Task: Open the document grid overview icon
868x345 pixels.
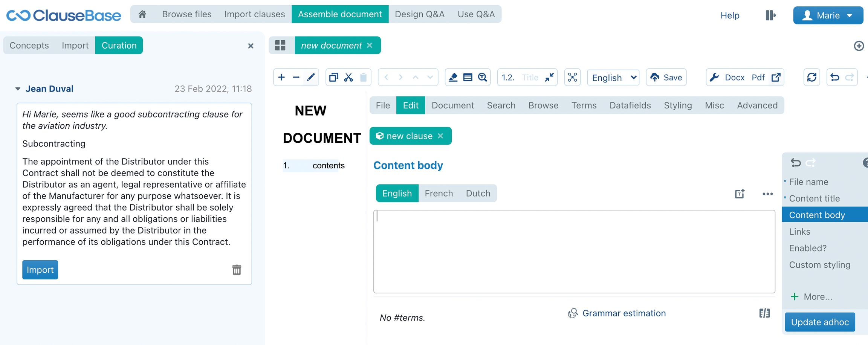Action: (x=280, y=46)
